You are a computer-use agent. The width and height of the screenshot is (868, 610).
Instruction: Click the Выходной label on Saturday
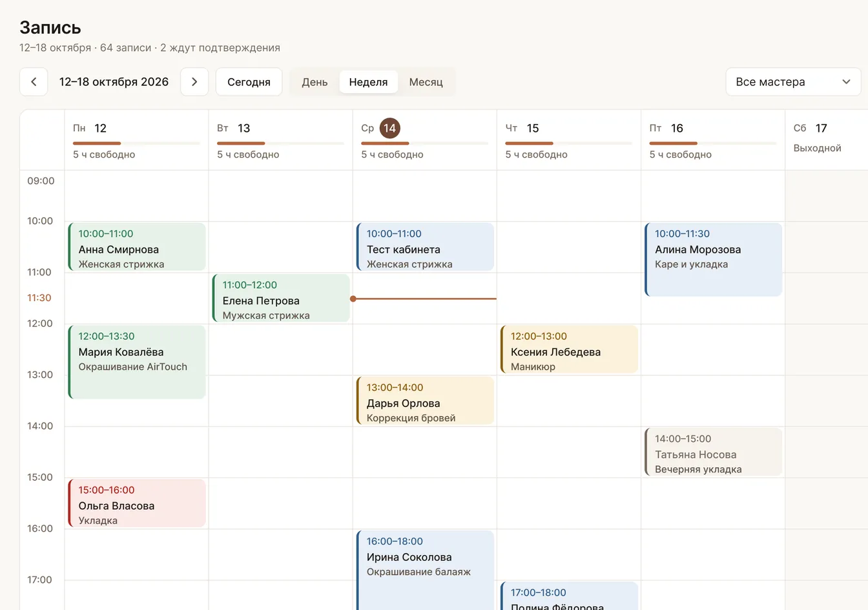817,148
